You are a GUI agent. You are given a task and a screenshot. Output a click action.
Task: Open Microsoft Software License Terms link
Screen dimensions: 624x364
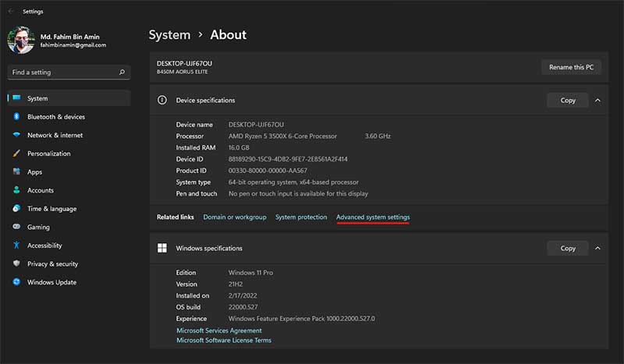[x=224, y=341]
